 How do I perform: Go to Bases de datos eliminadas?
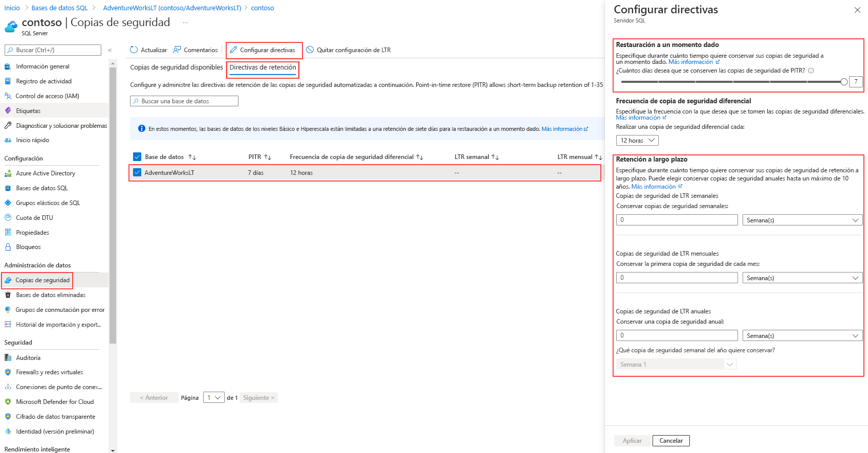pos(51,295)
